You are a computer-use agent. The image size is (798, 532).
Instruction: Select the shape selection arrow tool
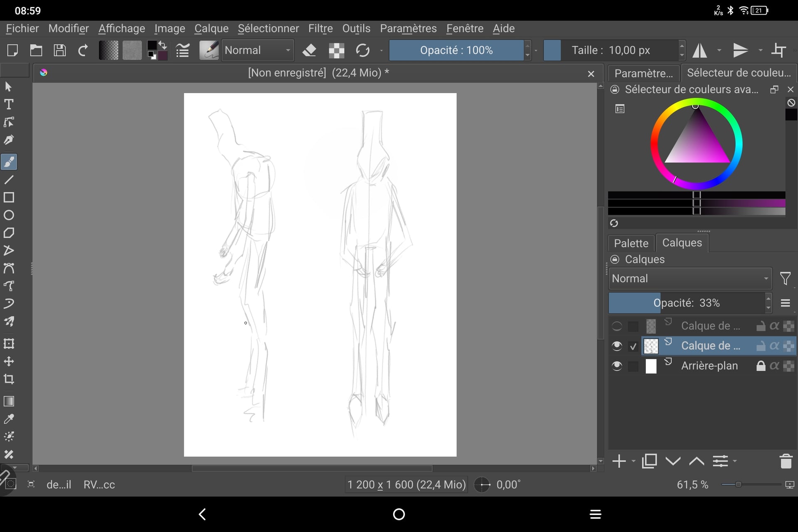9,86
